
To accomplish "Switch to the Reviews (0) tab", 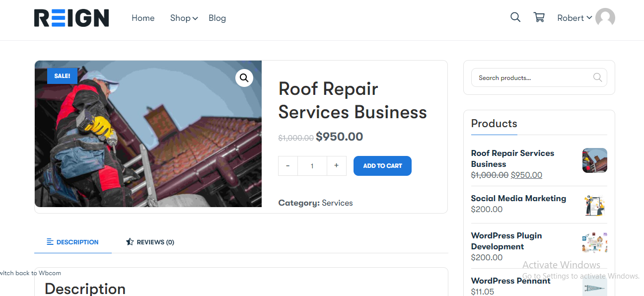I will coord(150,242).
